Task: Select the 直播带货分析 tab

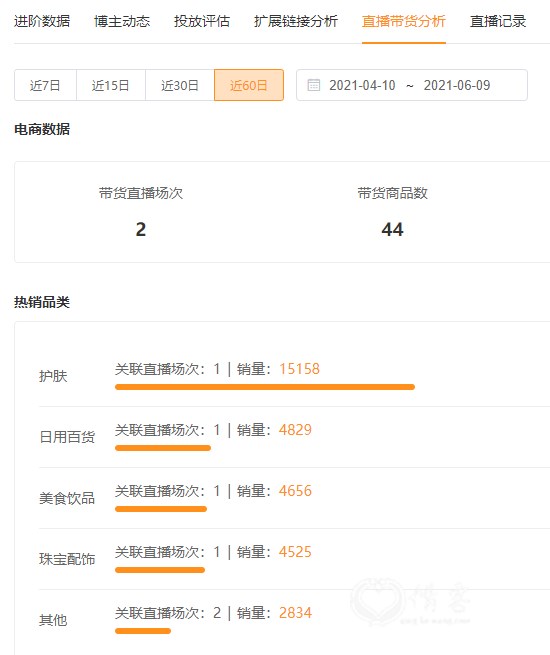Action: point(404,21)
